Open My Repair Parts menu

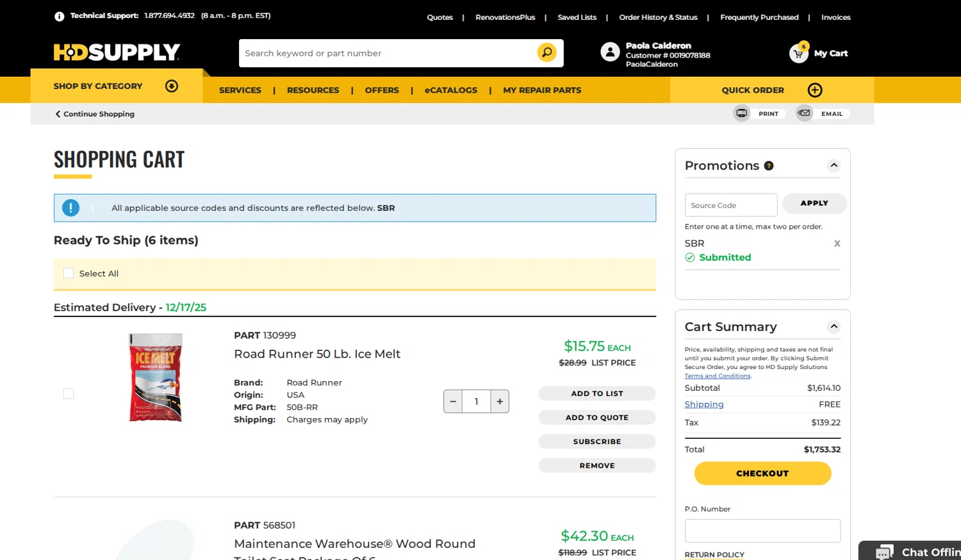[x=542, y=90]
